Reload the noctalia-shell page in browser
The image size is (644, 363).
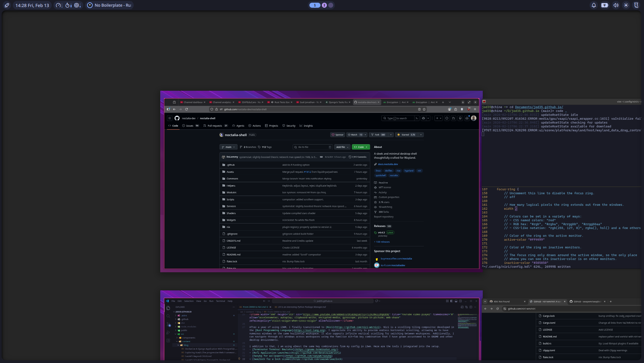(x=186, y=109)
